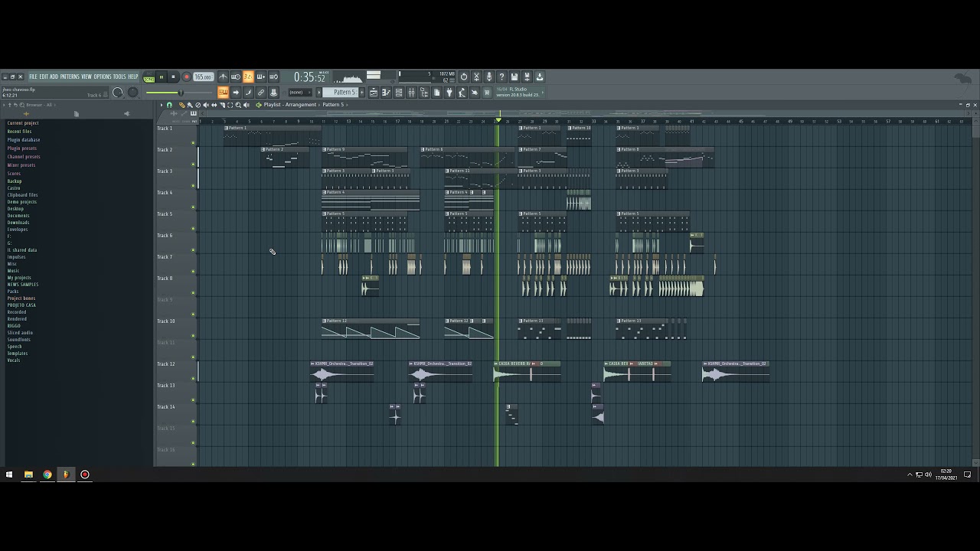
Task: Select the playlist Zoom tool
Action: click(238, 105)
